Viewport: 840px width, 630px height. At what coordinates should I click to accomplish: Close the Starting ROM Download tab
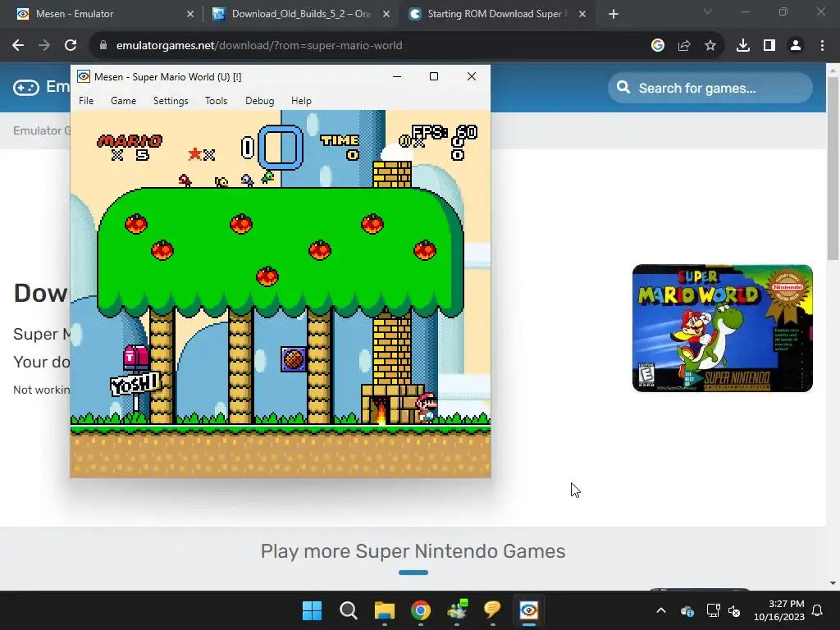pos(582,14)
